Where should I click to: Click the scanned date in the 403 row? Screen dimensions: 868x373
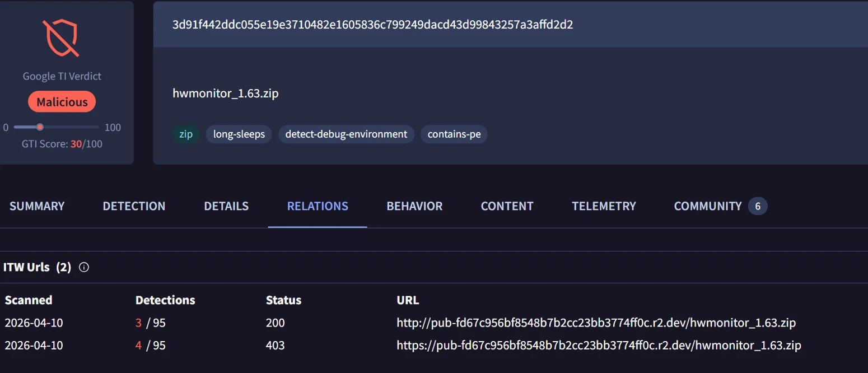click(34, 346)
